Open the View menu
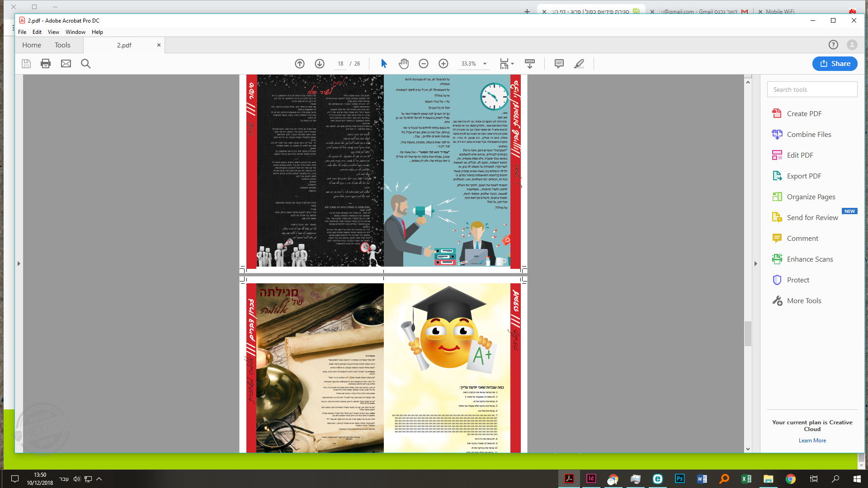This screenshot has width=868, height=488. (53, 32)
